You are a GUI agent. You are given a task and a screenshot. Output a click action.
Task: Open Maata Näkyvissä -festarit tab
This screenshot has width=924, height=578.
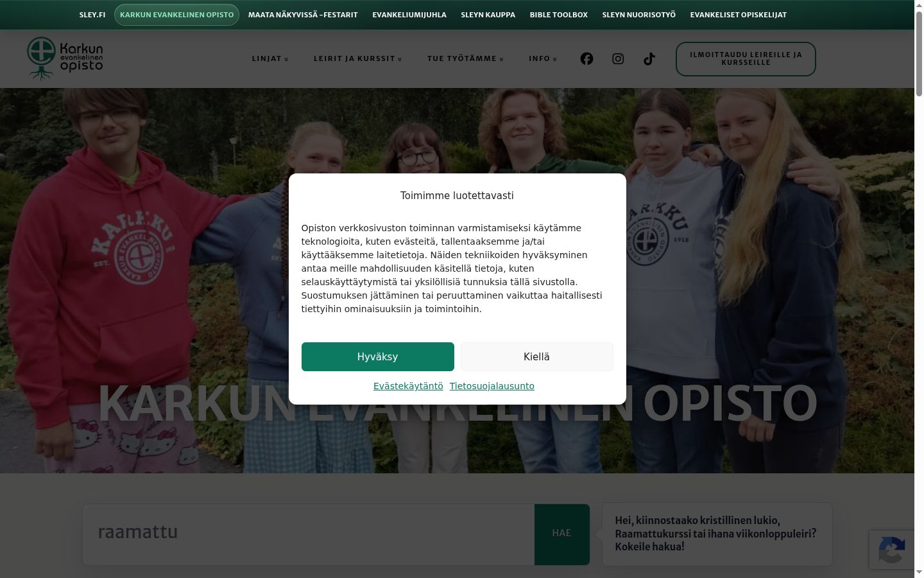tap(303, 15)
